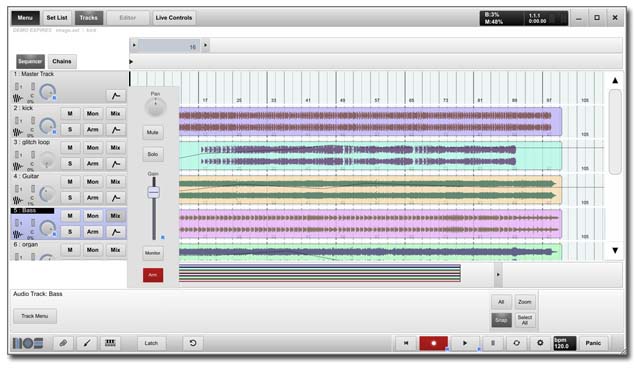Switch to the Chains tab
The image size is (634, 370).
[62, 61]
